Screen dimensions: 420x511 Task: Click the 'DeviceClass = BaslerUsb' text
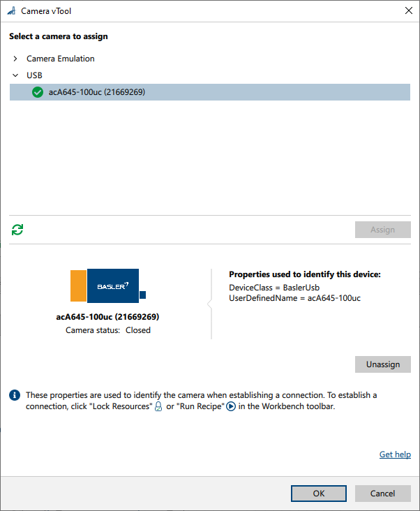tap(274, 288)
